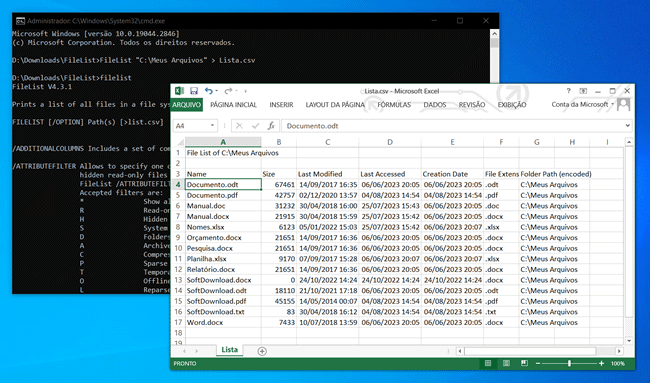Screen dimensions: 650x383
Task: Click previous sheet navigation arrow
Action: click(x=184, y=351)
